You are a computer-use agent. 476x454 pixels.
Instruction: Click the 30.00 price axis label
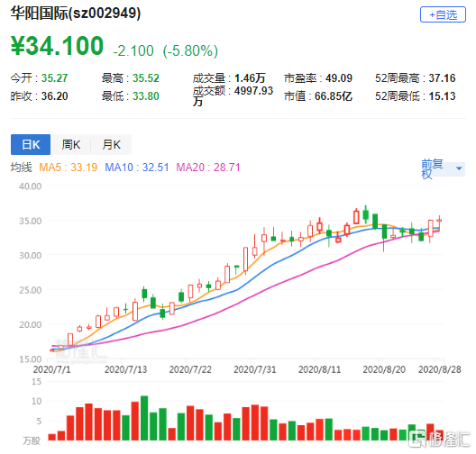pyautogui.click(x=30, y=255)
